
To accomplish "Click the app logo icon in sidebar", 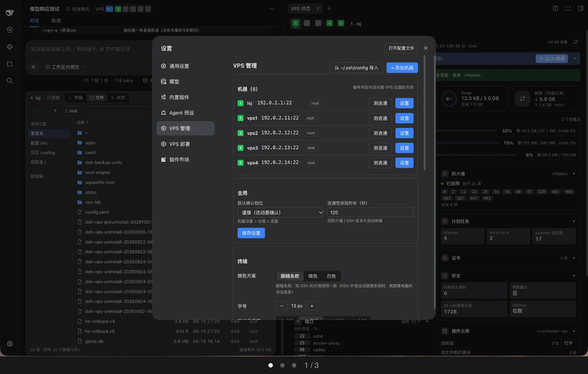I will [10, 12].
